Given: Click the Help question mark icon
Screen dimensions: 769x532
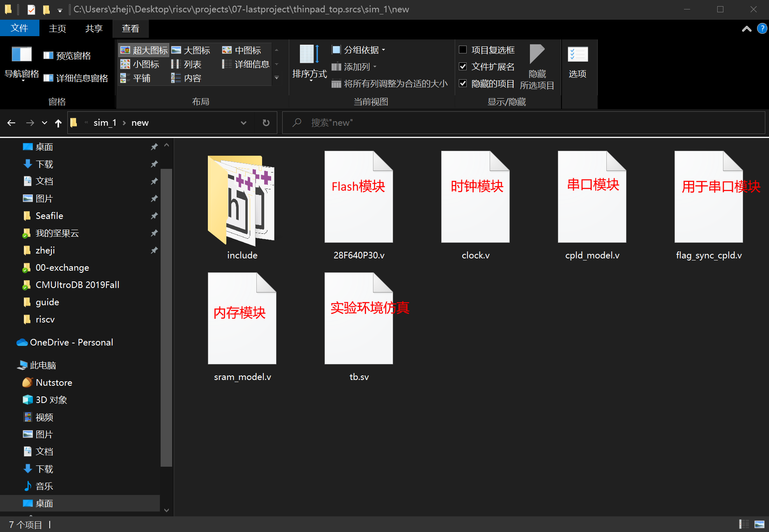Looking at the screenshot, I should [762, 29].
